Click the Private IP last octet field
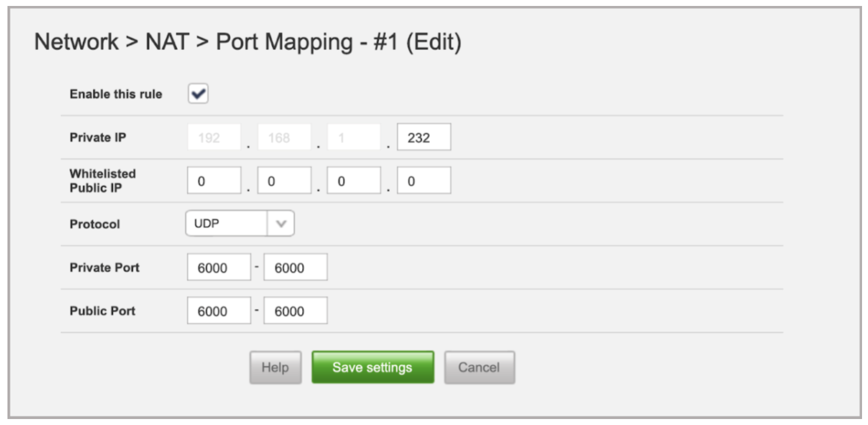 tap(424, 137)
